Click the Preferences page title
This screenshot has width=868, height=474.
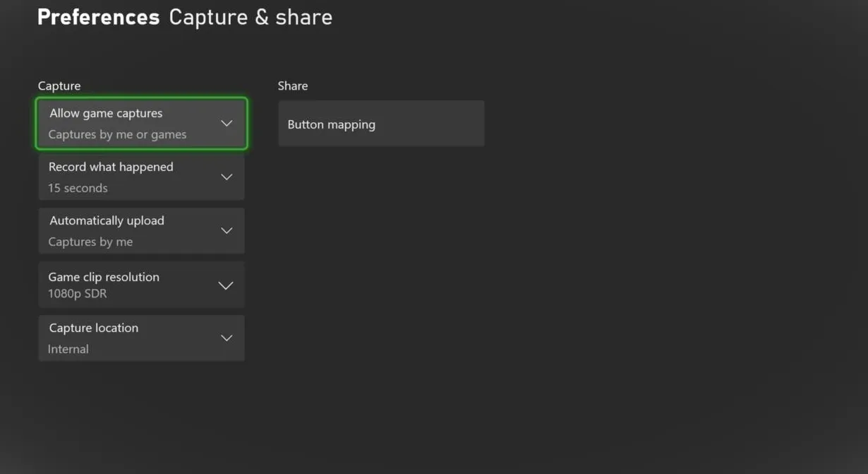[98, 18]
